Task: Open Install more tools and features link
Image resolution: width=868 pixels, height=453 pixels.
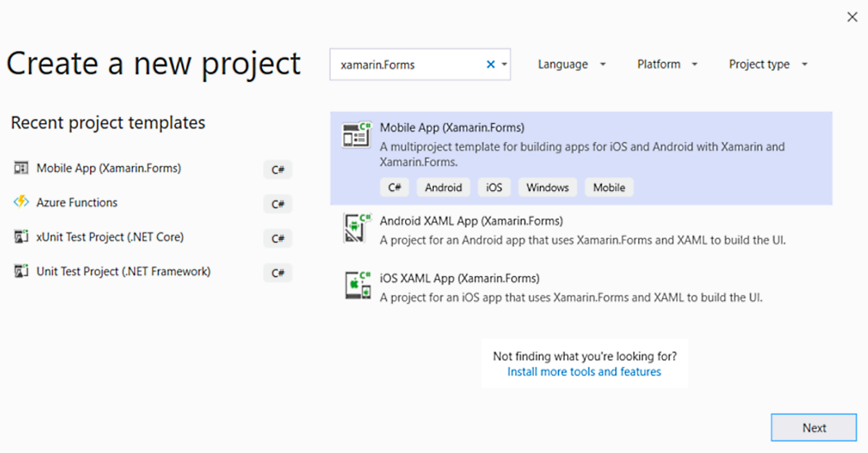Action: 584,372
